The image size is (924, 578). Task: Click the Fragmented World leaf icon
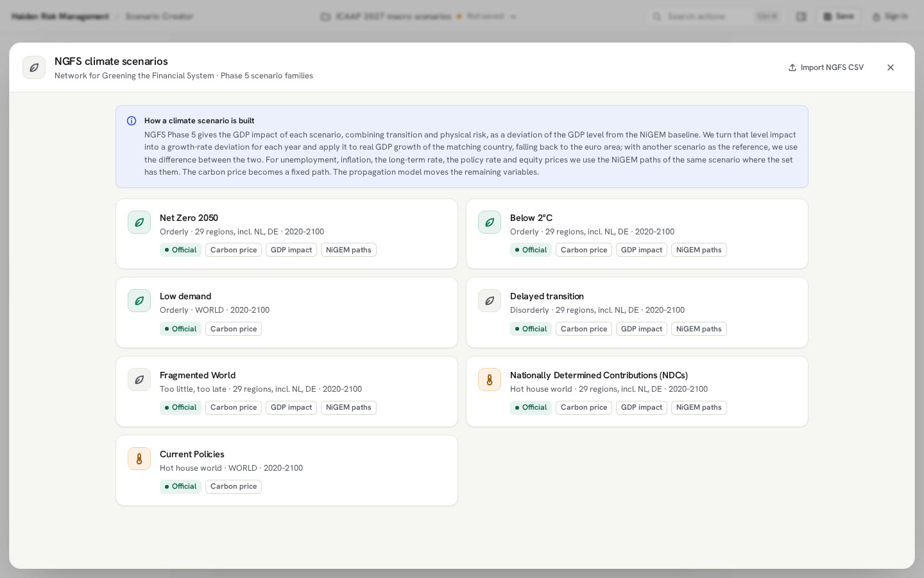coord(139,380)
